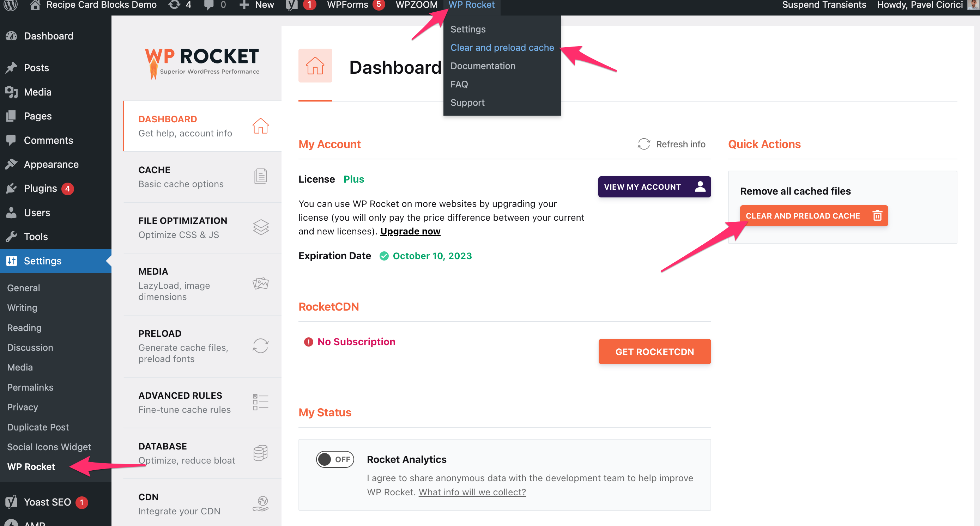Screen dimensions: 980x526
Task: Click the VIEW MY ACCOUNT button
Action: click(654, 186)
